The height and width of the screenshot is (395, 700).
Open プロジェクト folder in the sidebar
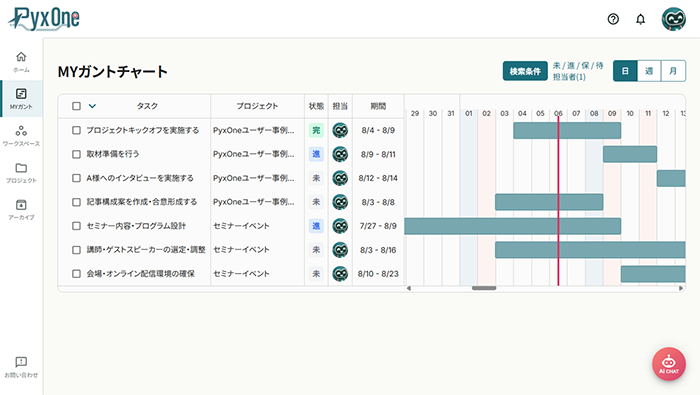coord(21,173)
